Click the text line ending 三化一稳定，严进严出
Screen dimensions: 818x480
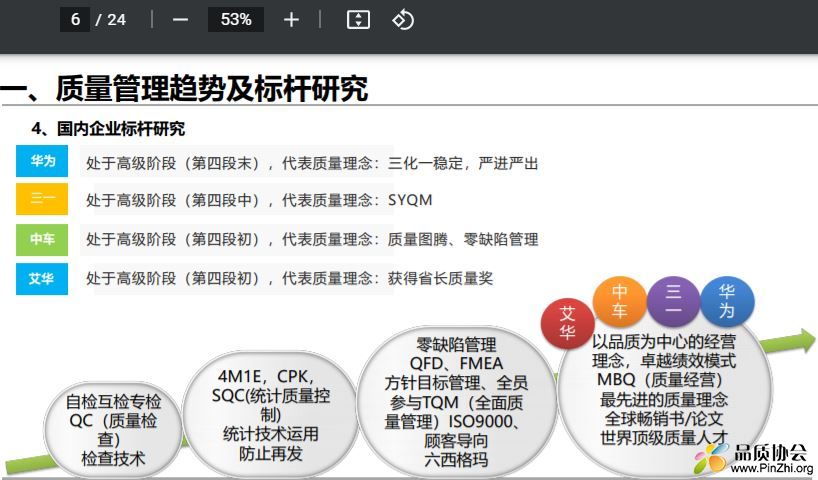312,163
